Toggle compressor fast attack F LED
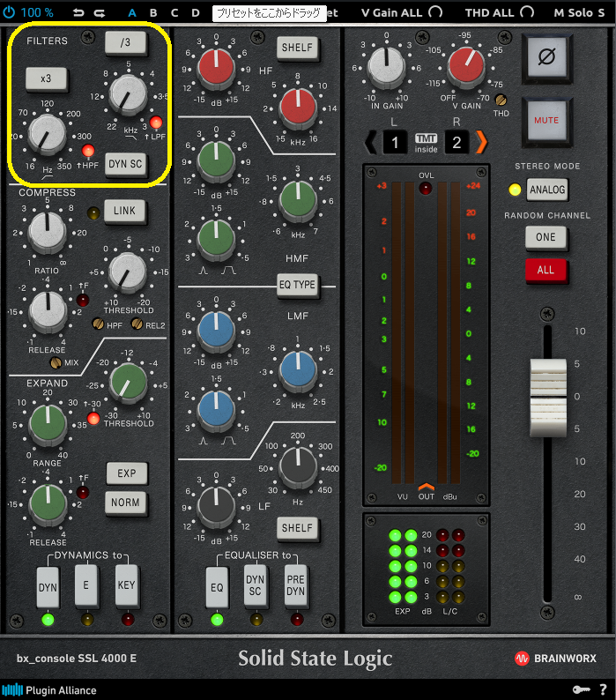Image resolution: width=616 pixels, height=700 pixels. [83, 300]
